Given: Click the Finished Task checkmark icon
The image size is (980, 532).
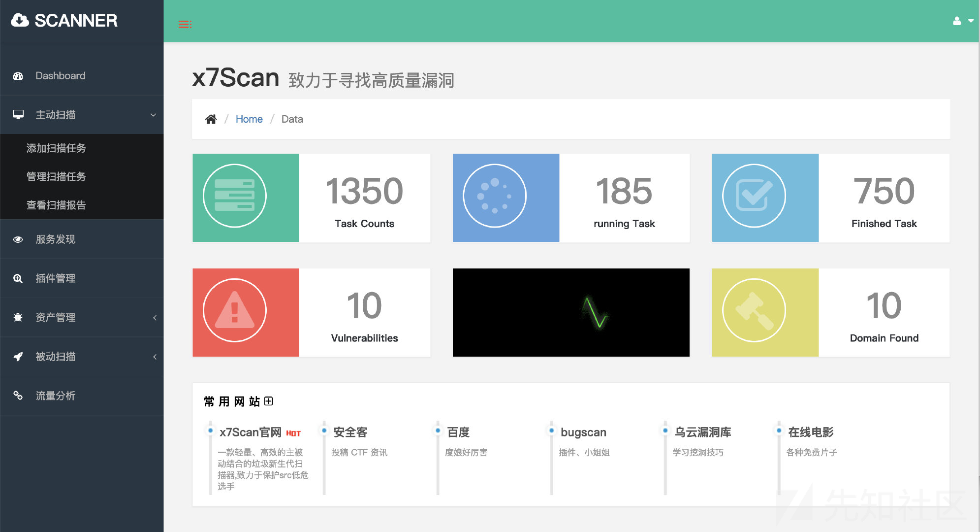Looking at the screenshot, I should pos(754,196).
